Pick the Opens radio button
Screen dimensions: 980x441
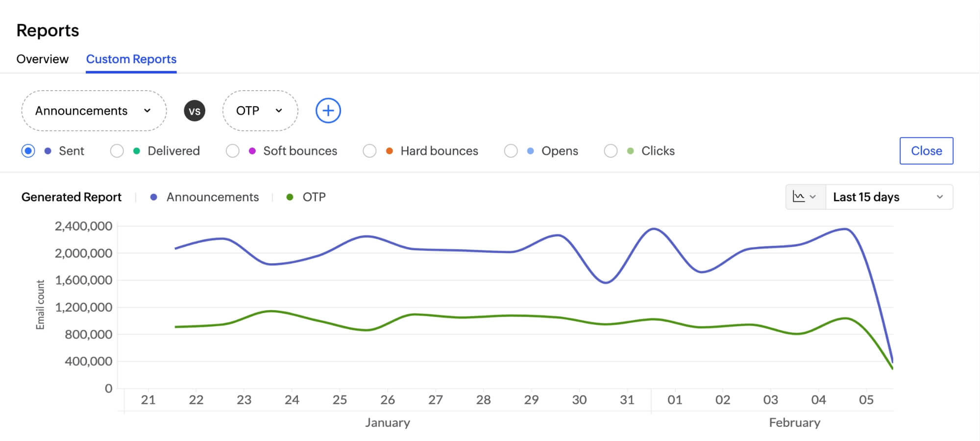511,151
